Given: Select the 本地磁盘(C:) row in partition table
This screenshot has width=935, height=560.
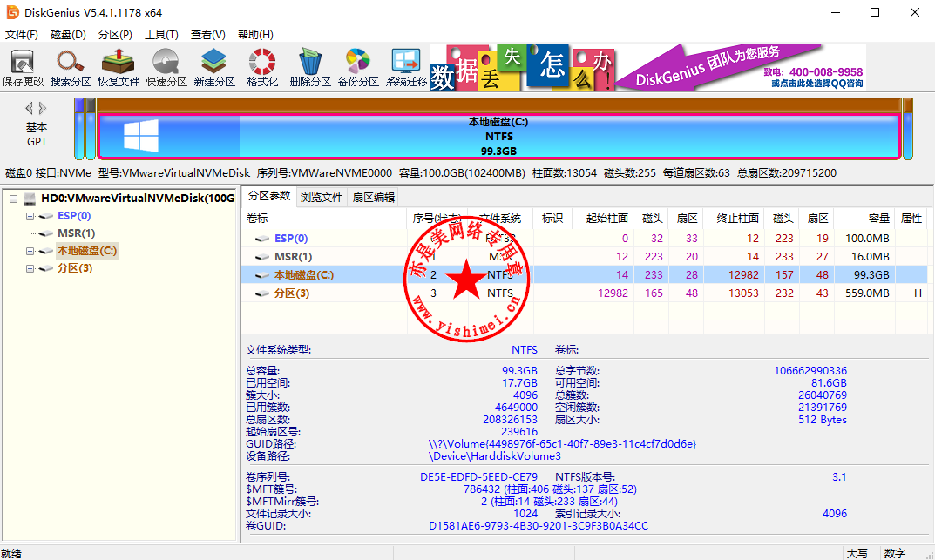Looking at the screenshot, I should point(585,275).
